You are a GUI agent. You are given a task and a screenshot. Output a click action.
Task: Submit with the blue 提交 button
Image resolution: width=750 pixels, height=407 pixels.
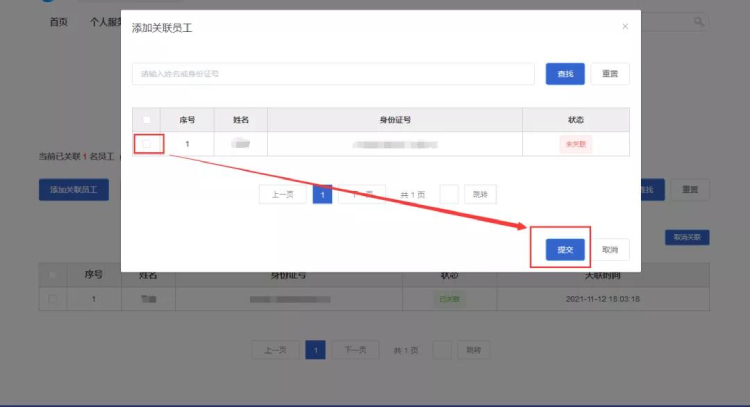[x=565, y=250]
